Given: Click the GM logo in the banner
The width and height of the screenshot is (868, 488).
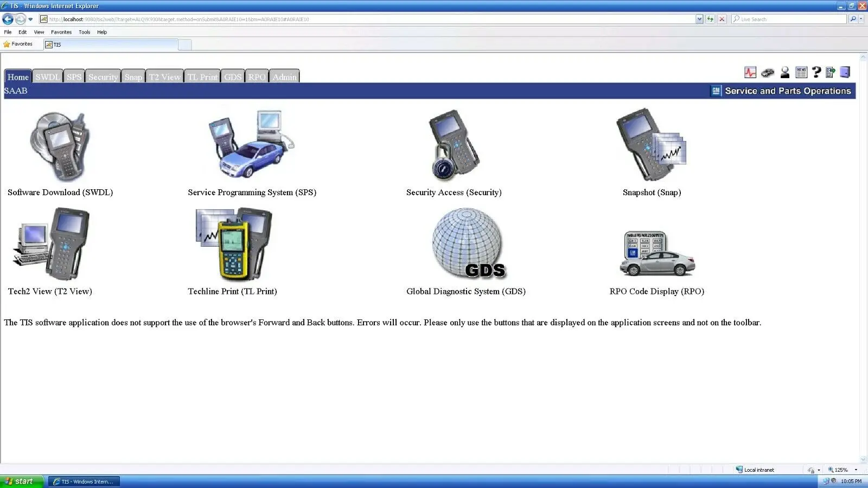Looking at the screenshot, I should click(716, 91).
